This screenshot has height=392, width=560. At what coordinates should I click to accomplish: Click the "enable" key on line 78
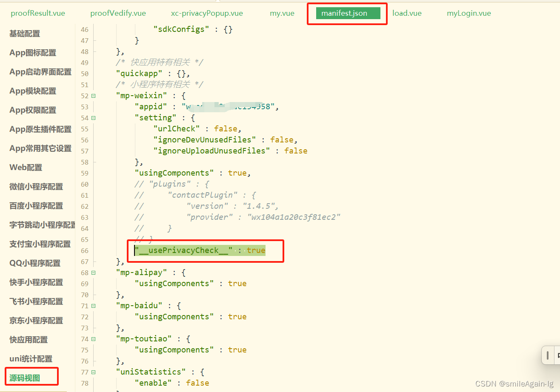(153, 383)
